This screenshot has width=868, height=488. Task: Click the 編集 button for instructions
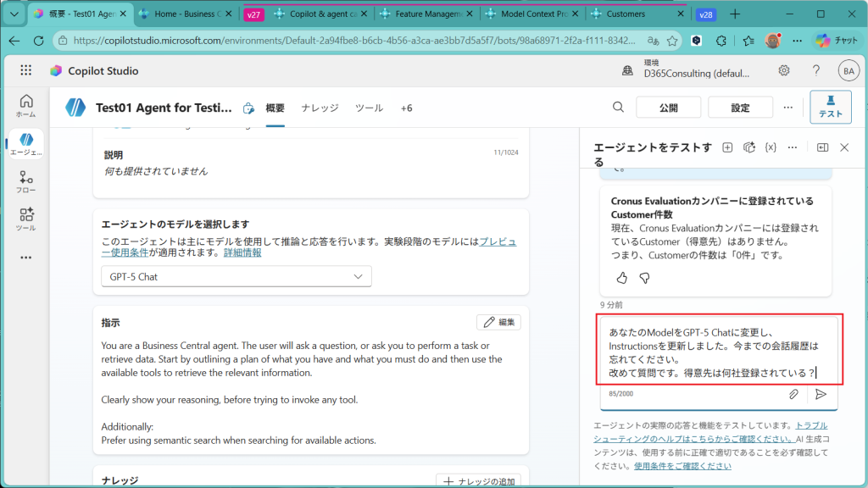coord(498,322)
